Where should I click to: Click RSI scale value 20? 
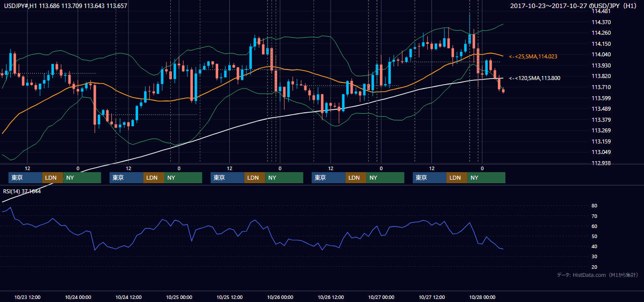[x=594, y=267]
